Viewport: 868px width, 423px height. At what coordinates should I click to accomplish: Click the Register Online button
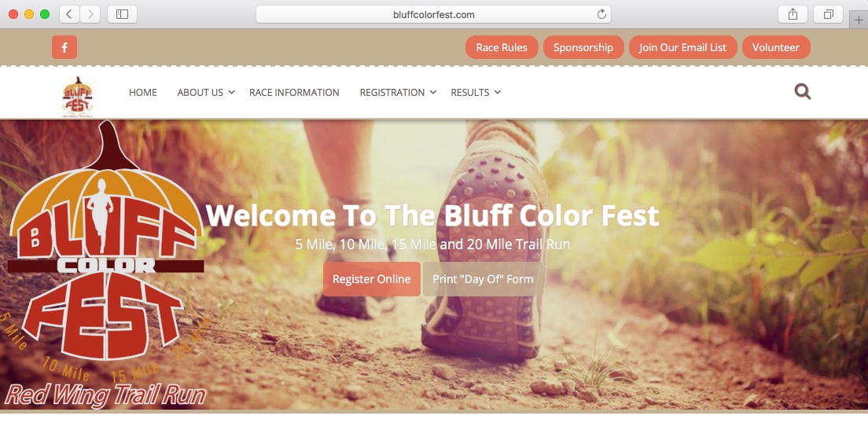click(371, 279)
